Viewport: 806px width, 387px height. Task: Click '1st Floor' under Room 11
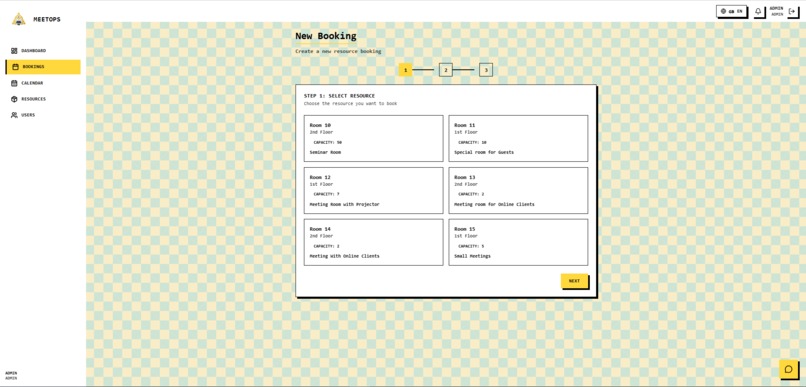[466, 133]
